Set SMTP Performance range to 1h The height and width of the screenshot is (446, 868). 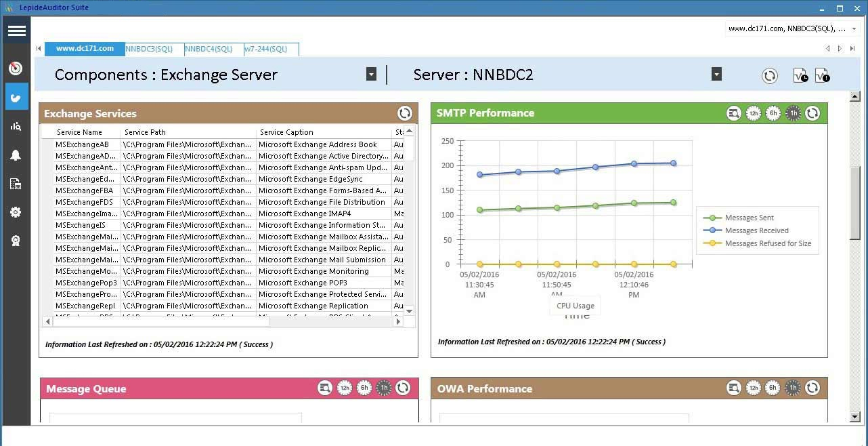793,113
